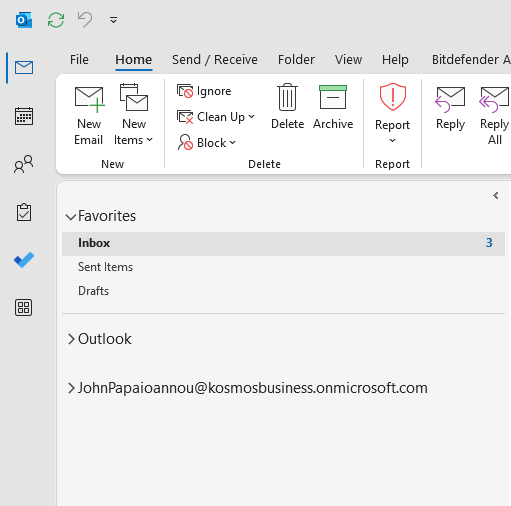Open the To Do blue checkmark app
This screenshot has width=511, height=506.
point(24,260)
